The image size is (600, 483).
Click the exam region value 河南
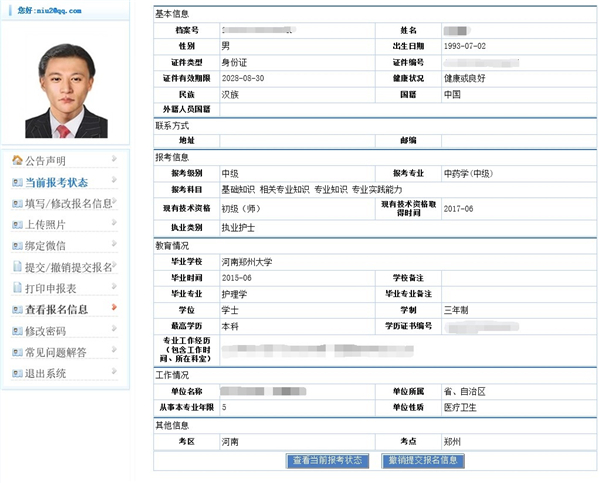tap(230, 442)
